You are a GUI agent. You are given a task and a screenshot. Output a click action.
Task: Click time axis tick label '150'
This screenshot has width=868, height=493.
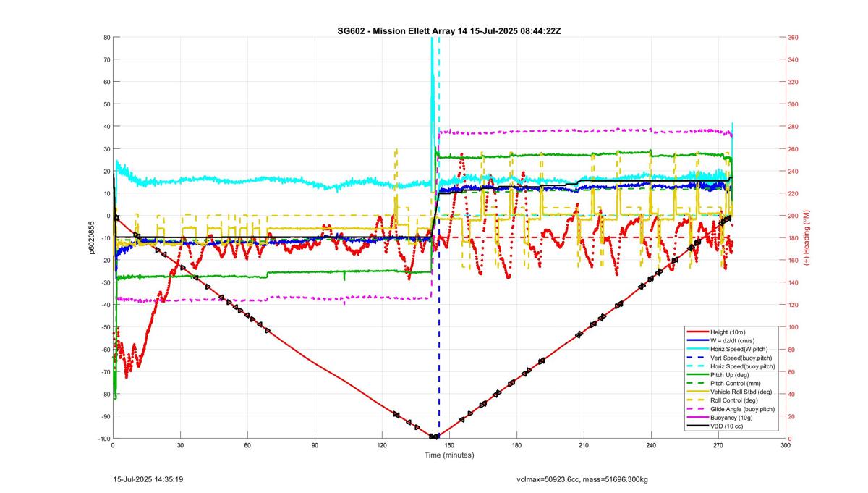[x=449, y=446]
